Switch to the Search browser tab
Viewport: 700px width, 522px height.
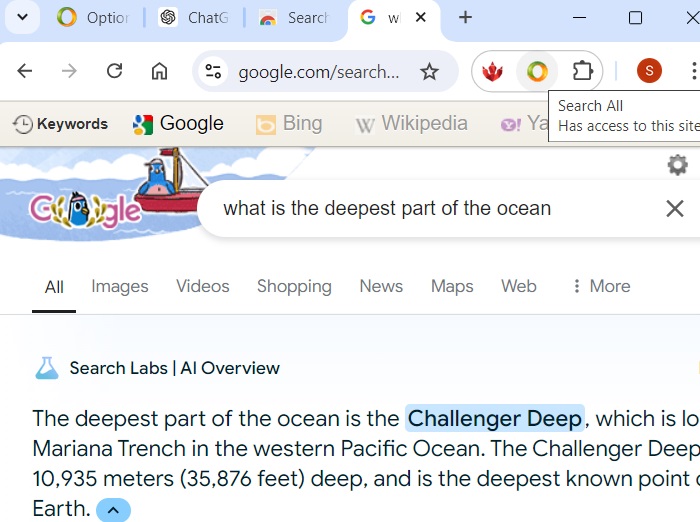(x=295, y=18)
